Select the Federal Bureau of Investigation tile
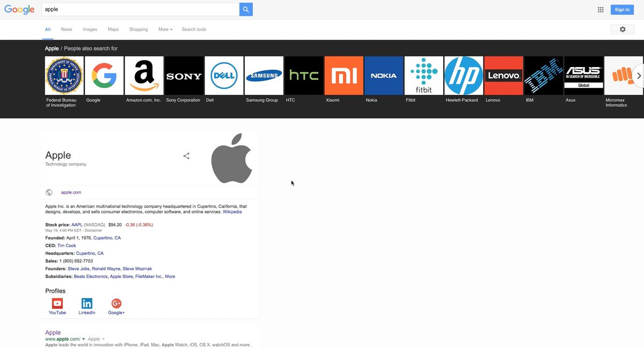 point(64,76)
